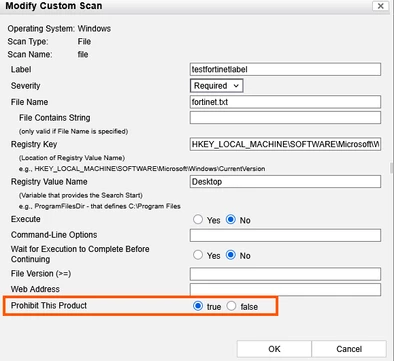The width and height of the screenshot is (394, 361).
Task: Close the Modify Custom Scan dialog
Action: click(x=380, y=6)
